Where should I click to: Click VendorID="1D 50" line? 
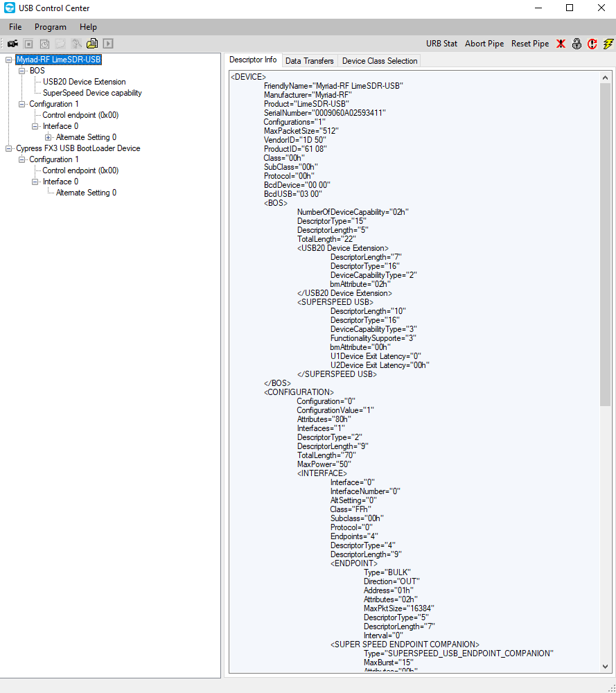click(x=295, y=140)
